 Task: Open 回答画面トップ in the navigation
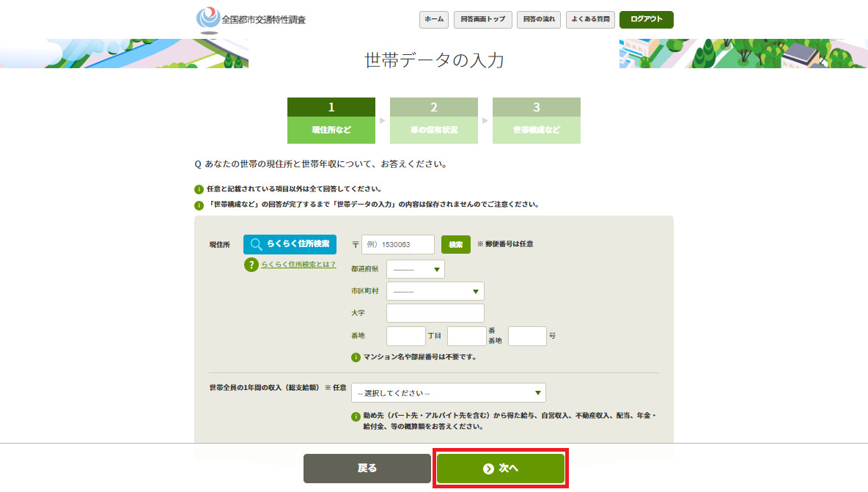pyautogui.click(x=483, y=20)
